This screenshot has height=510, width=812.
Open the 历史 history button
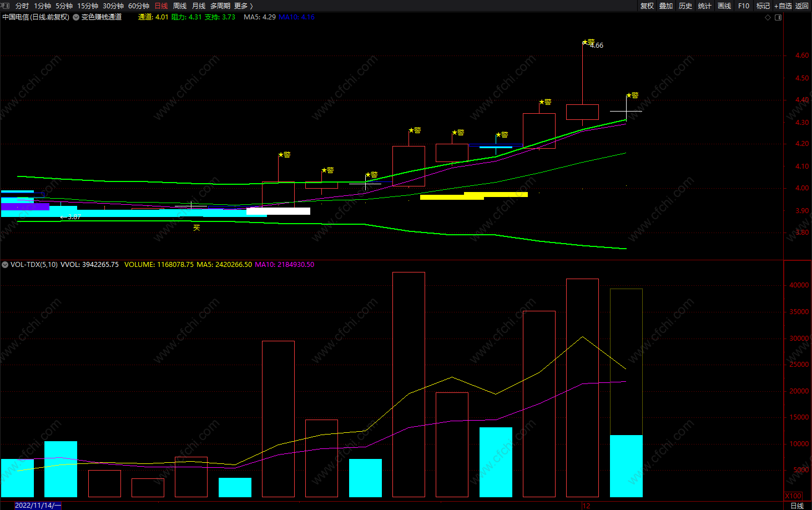coord(685,6)
